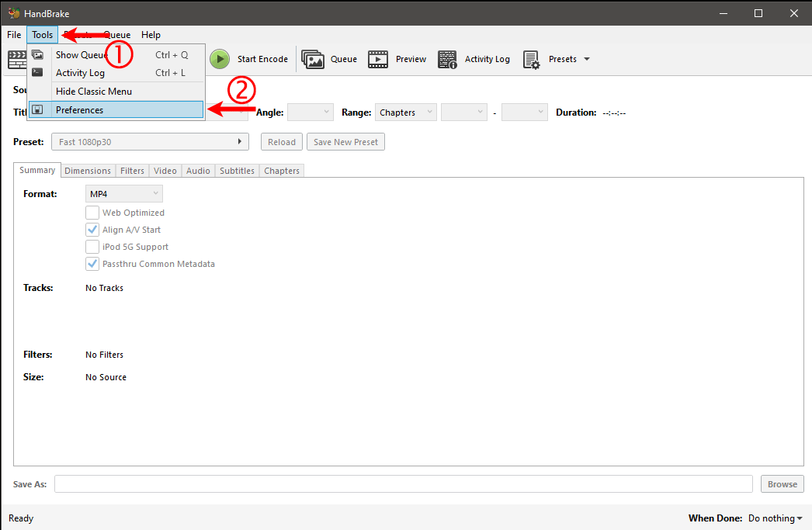Click the Show Queue menu icon

click(37, 55)
